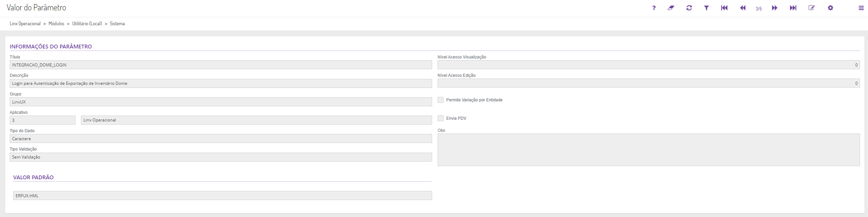
Task: Open the filter funnel icon
Action: point(706,8)
